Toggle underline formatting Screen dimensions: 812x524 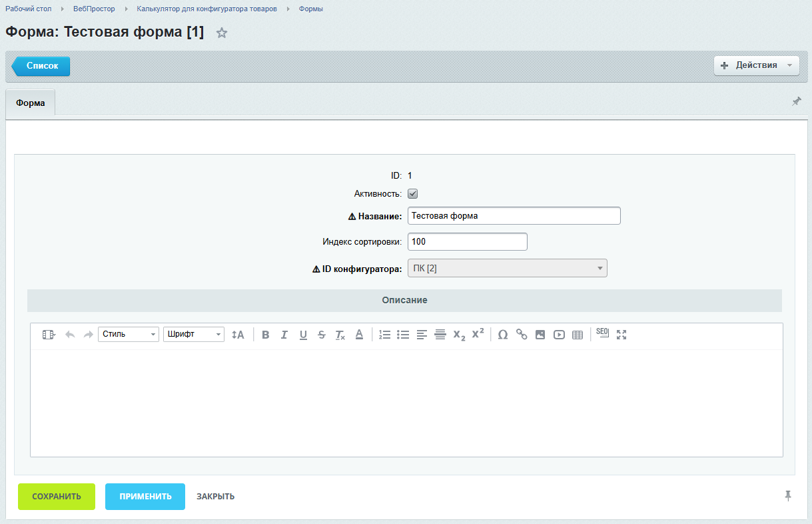coord(303,335)
